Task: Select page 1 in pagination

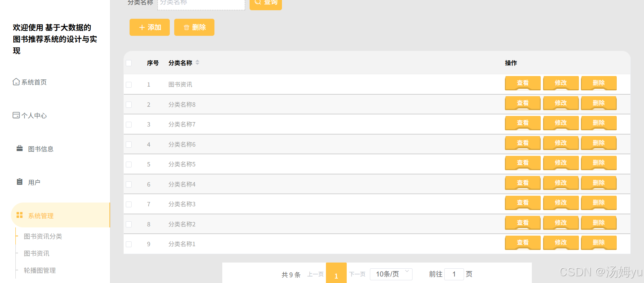Action: tap(336, 273)
